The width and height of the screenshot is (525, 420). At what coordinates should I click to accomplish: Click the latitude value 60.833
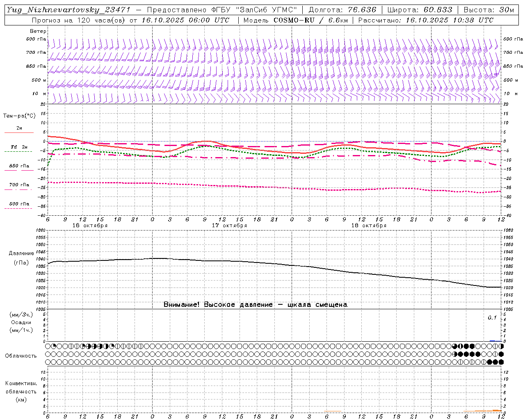[438, 10]
